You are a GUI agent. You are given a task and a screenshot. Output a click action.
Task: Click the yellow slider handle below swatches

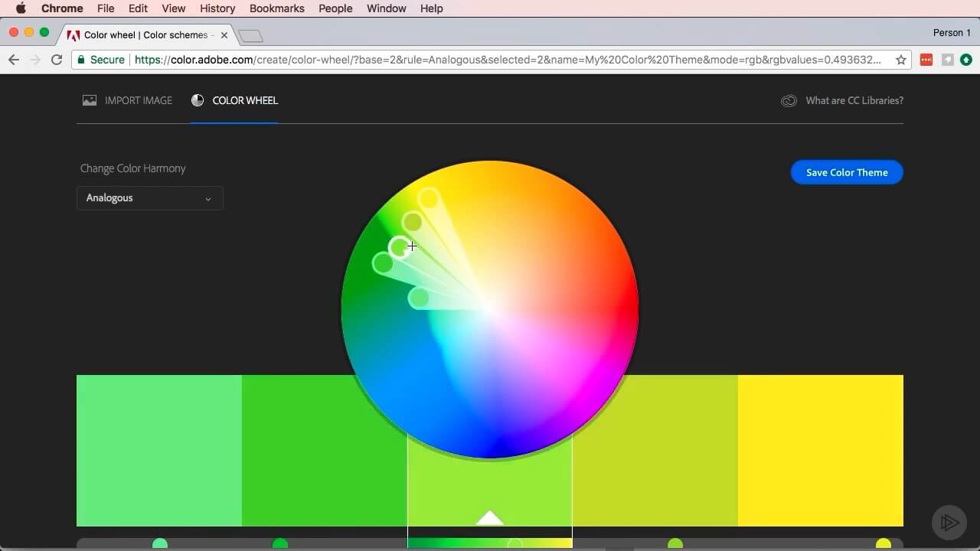coord(884,544)
